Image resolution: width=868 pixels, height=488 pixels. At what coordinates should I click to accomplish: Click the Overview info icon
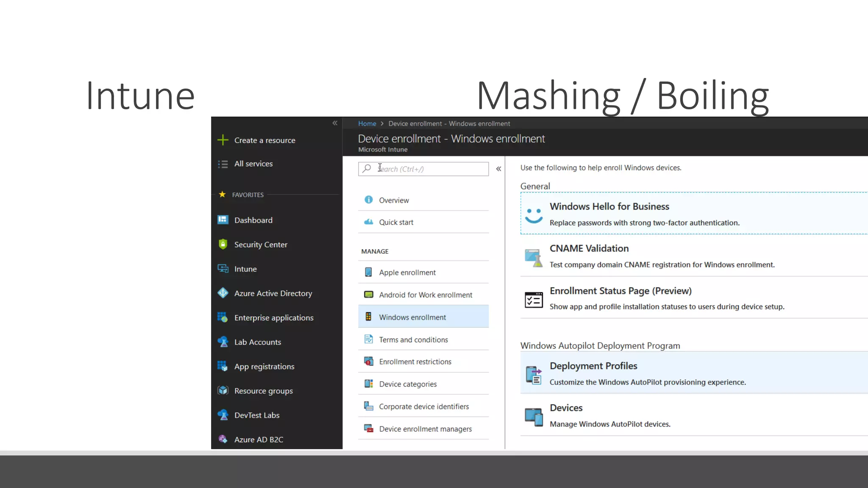369,200
